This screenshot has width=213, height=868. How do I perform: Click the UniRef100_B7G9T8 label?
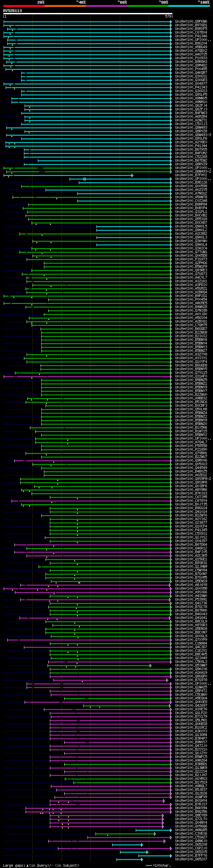(191, 680)
